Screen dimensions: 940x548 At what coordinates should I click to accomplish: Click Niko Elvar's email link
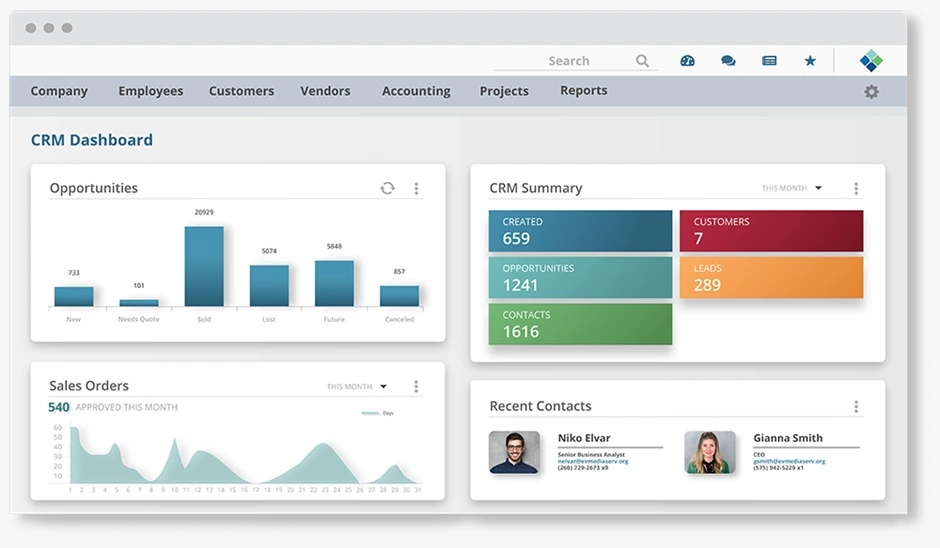pos(593,461)
